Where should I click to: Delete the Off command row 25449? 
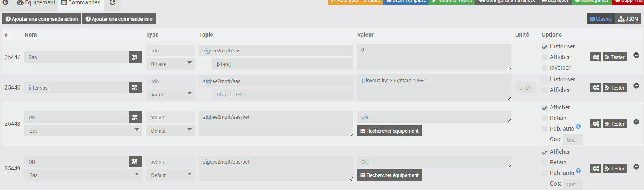636,167
